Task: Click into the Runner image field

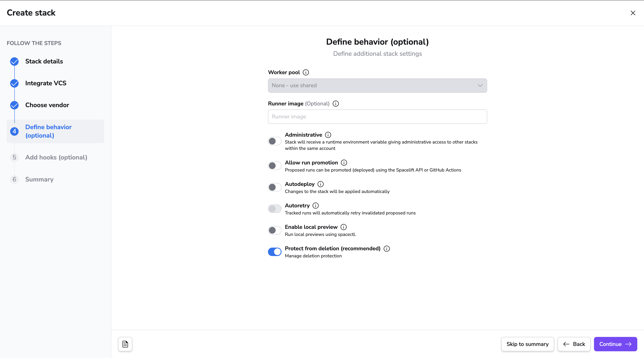Action: 378,117
